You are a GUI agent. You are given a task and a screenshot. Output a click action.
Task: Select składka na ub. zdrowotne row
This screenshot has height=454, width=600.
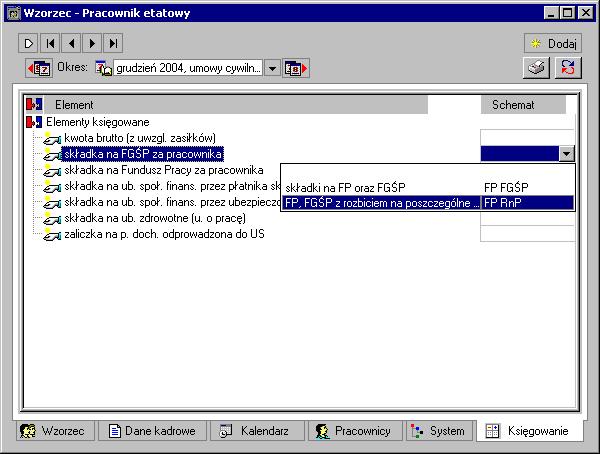click(x=155, y=218)
